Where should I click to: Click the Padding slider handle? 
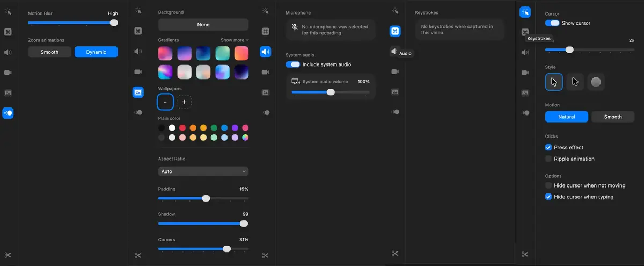pos(206,198)
